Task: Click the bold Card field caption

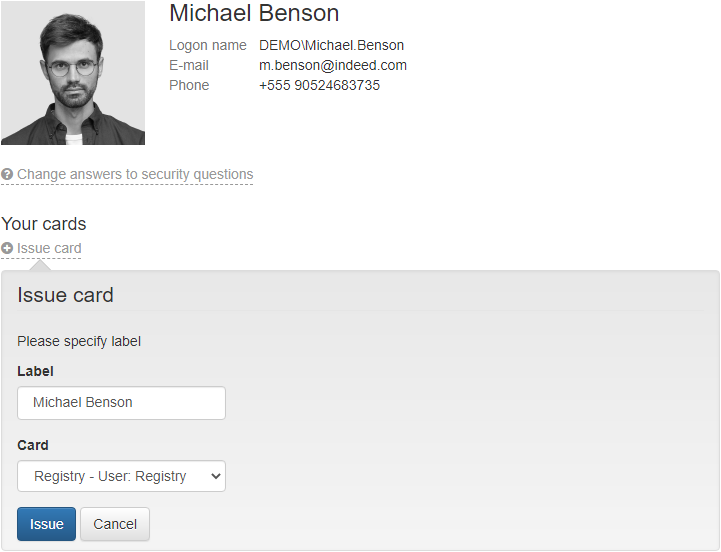Action: [x=33, y=445]
